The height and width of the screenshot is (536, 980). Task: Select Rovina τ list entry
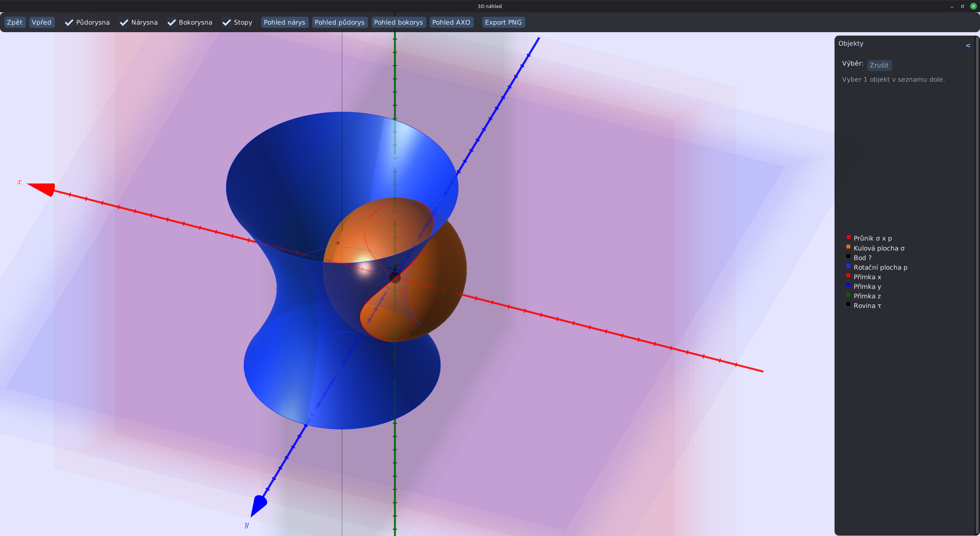(x=867, y=306)
